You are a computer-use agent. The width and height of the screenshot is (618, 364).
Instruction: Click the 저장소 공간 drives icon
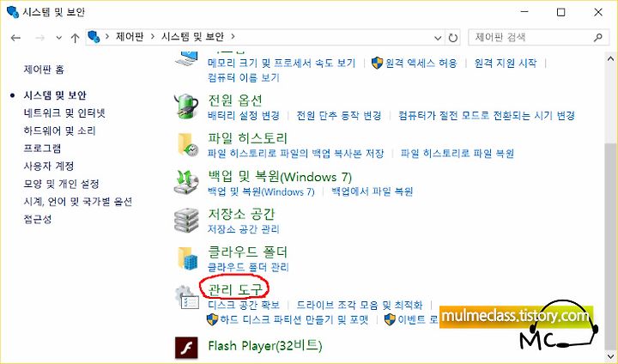tap(187, 221)
